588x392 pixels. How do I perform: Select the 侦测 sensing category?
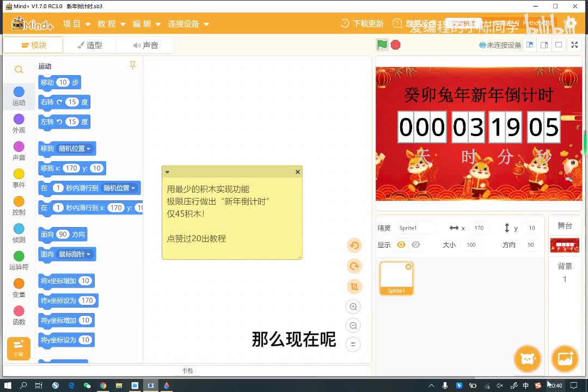click(x=19, y=233)
